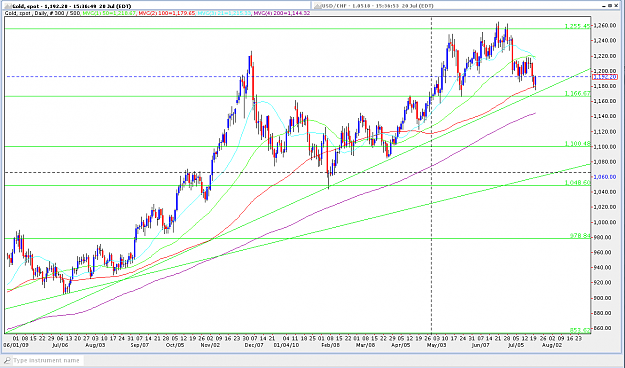625x368 pixels.
Task: Click the Gold, spot, Daily chart title
Action: (43, 13)
